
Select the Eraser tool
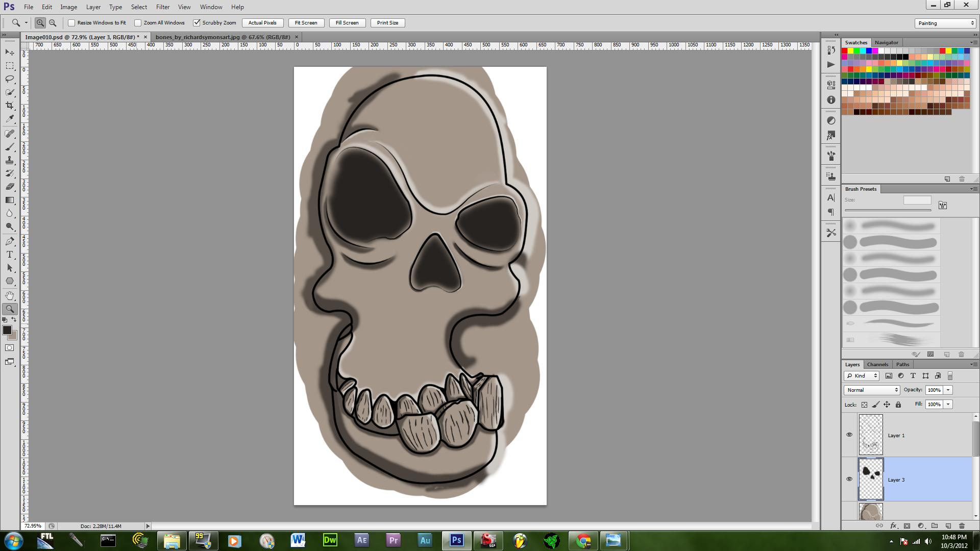point(10,187)
